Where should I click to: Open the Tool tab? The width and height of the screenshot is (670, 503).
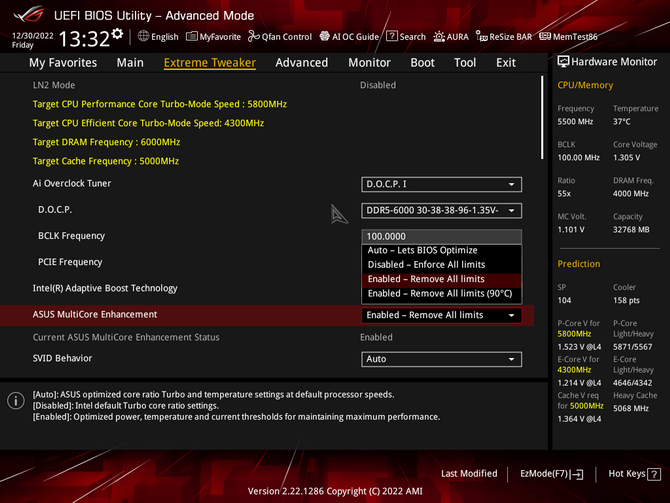coord(465,63)
